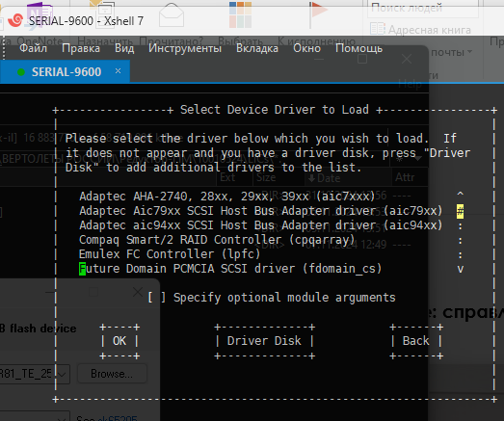Select Compaq Smart/2 RAID Controller (cpqarray)
This screenshot has width=504, height=421.
(217, 240)
